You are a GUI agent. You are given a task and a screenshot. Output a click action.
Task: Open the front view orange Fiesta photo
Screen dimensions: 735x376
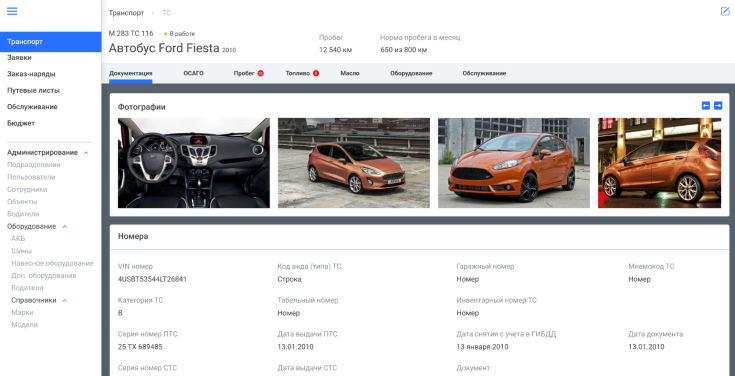coord(514,163)
